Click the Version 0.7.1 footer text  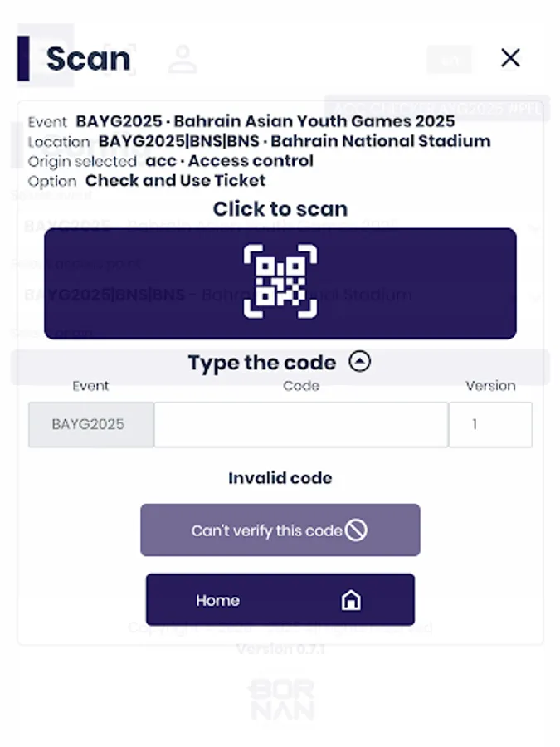click(280, 649)
